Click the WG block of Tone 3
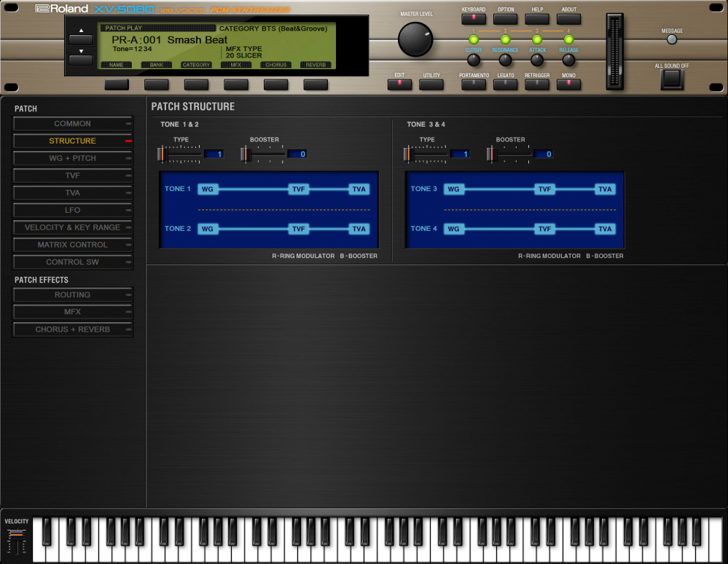This screenshot has width=728, height=564. point(453,189)
